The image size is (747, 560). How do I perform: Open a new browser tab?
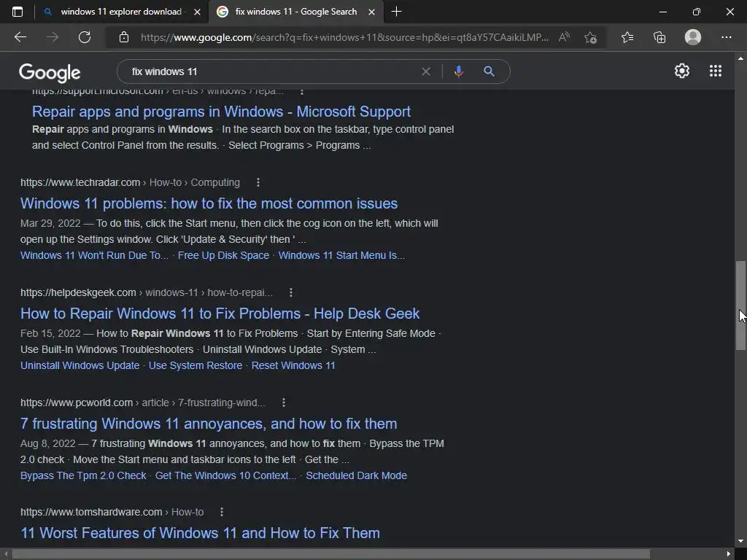coord(396,12)
